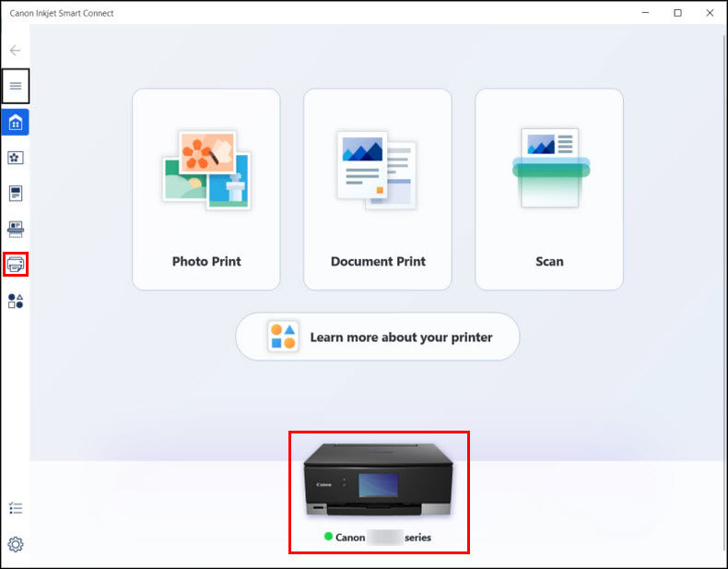Click Learn more about your printer

tap(378, 337)
